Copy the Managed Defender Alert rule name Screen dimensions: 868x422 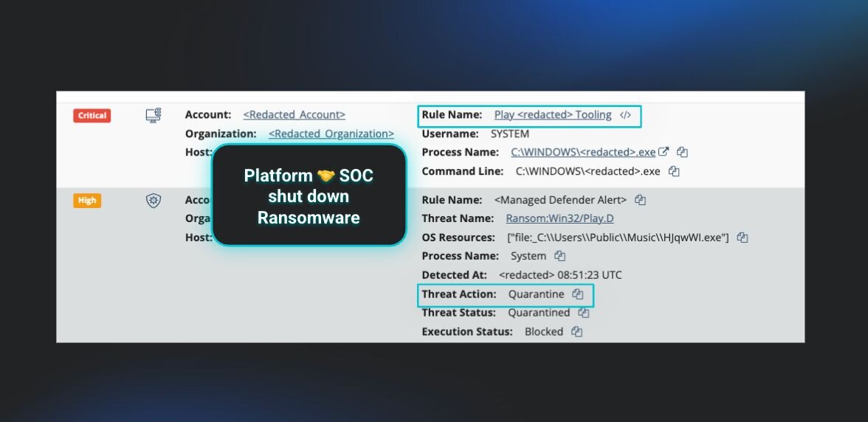pos(640,200)
